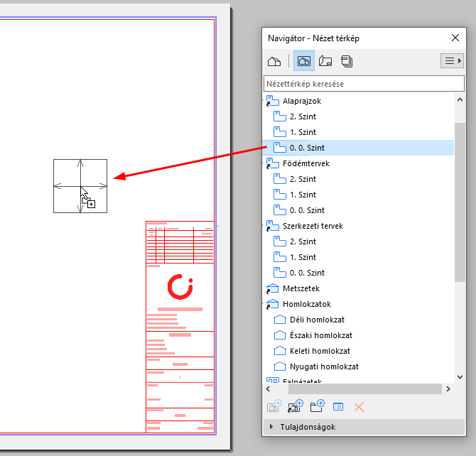Click the Déli homlokzat elevation icon
The width and height of the screenshot is (476, 456).
(280, 320)
